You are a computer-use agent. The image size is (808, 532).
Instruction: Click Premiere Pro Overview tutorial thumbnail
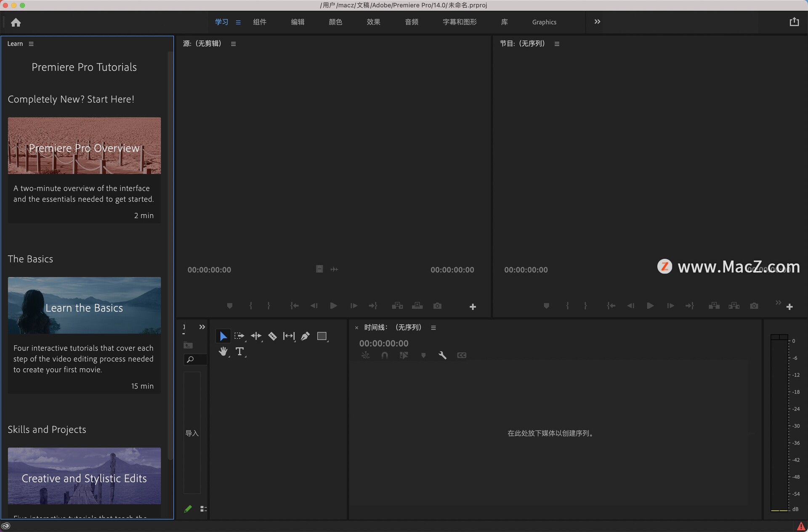[x=84, y=145]
